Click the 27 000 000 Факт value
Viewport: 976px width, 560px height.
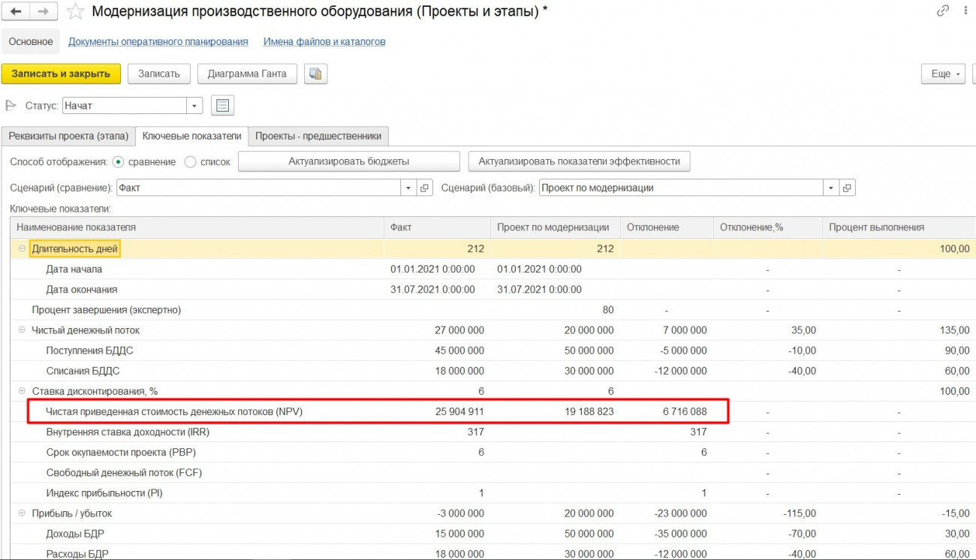459,330
